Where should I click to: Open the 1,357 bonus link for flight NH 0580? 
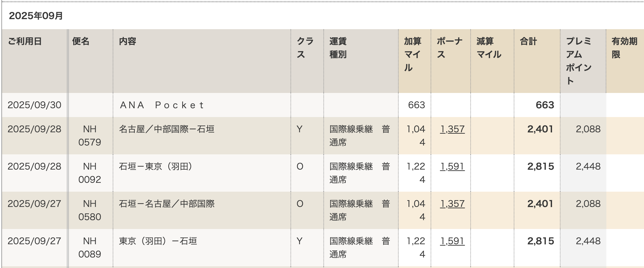[452, 204]
